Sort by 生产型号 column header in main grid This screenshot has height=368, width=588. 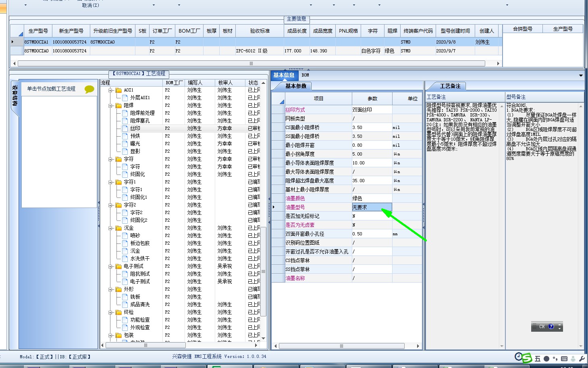click(x=38, y=31)
